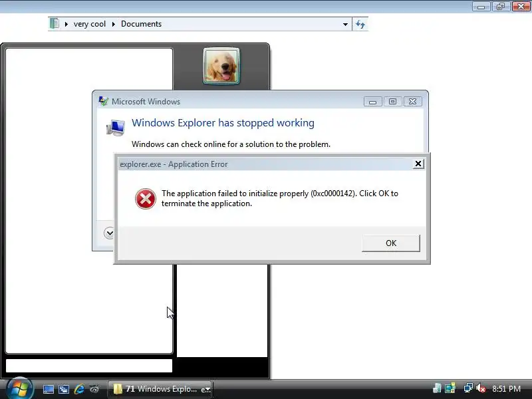
Task: Launch Internet Explorer from quick launch
Action: tap(79, 389)
